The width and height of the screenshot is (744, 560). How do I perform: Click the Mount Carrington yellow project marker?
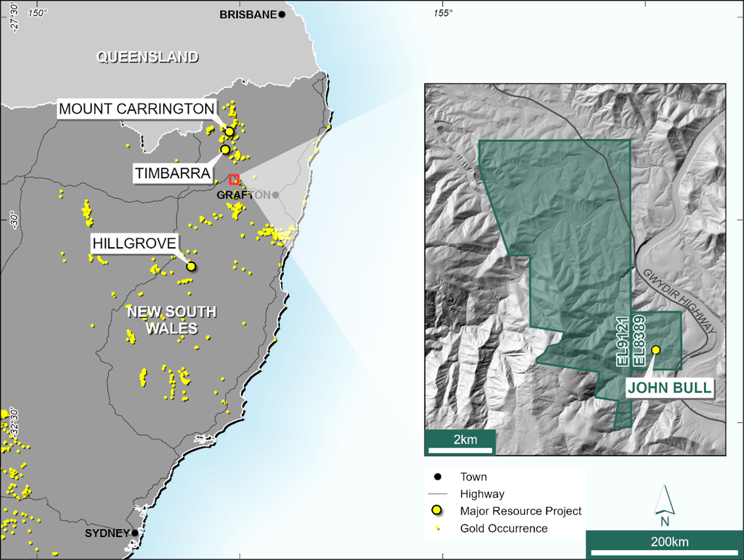coord(229,132)
